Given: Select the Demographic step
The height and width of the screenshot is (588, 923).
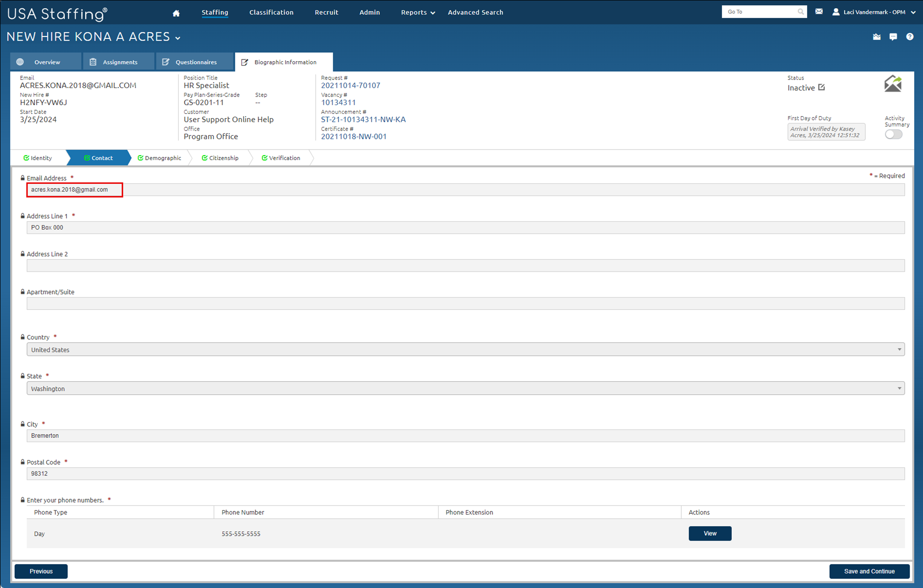Looking at the screenshot, I should point(159,158).
